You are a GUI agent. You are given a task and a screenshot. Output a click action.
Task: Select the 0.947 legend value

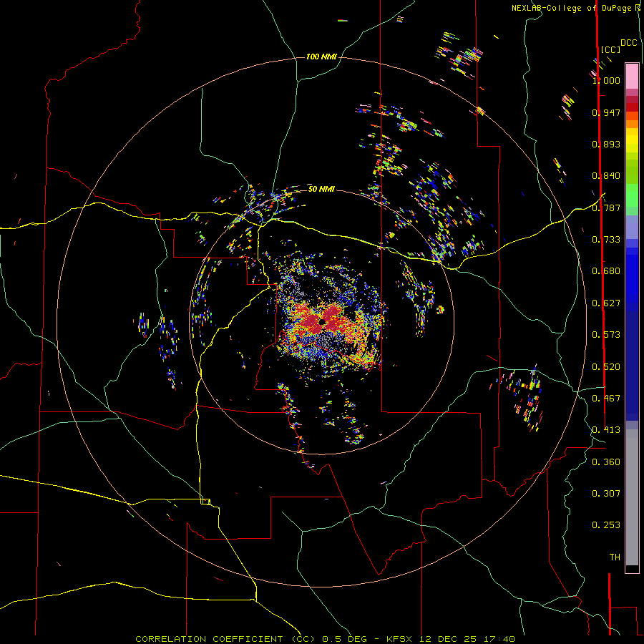click(x=606, y=112)
